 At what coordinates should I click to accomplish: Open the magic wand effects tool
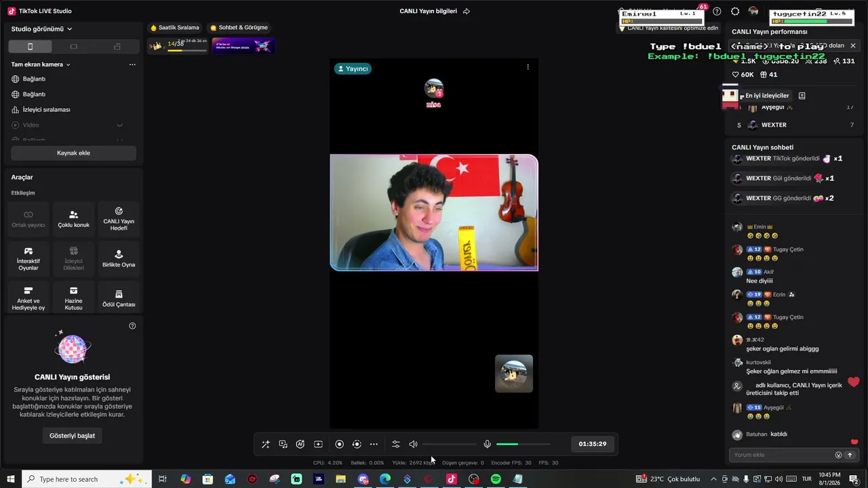(x=265, y=444)
